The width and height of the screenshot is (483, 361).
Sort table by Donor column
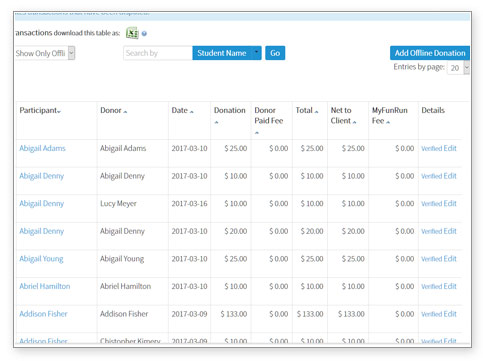pyautogui.click(x=125, y=112)
